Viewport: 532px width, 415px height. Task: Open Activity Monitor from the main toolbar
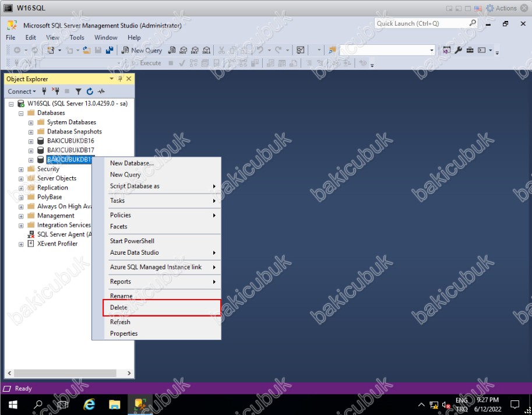[x=300, y=50]
